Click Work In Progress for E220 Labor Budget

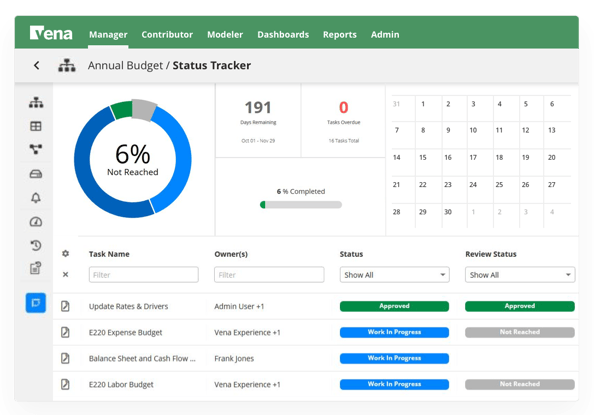pyautogui.click(x=394, y=384)
